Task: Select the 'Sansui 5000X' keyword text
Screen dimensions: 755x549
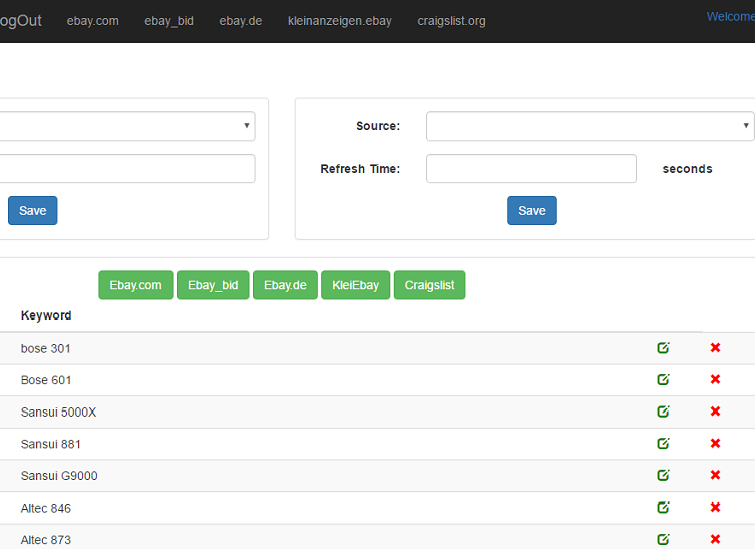Action: [x=58, y=412]
